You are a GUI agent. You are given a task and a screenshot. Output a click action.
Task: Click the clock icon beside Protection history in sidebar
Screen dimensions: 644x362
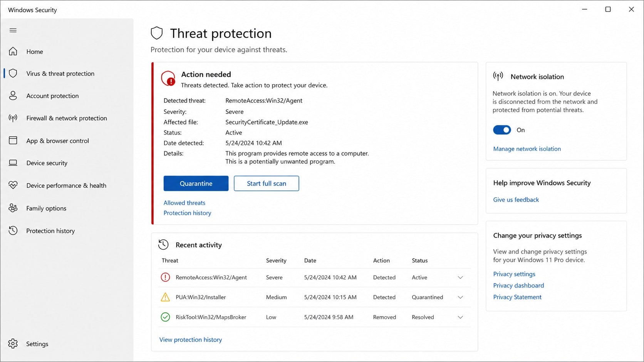pos(13,230)
